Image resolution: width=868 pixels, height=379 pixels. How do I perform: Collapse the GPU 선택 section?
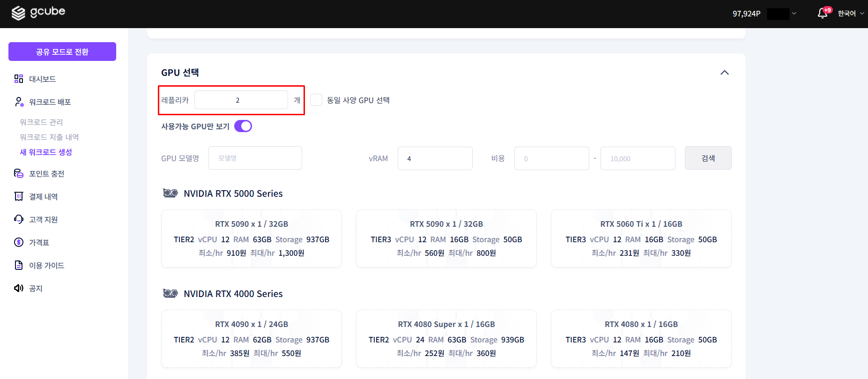click(x=724, y=73)
